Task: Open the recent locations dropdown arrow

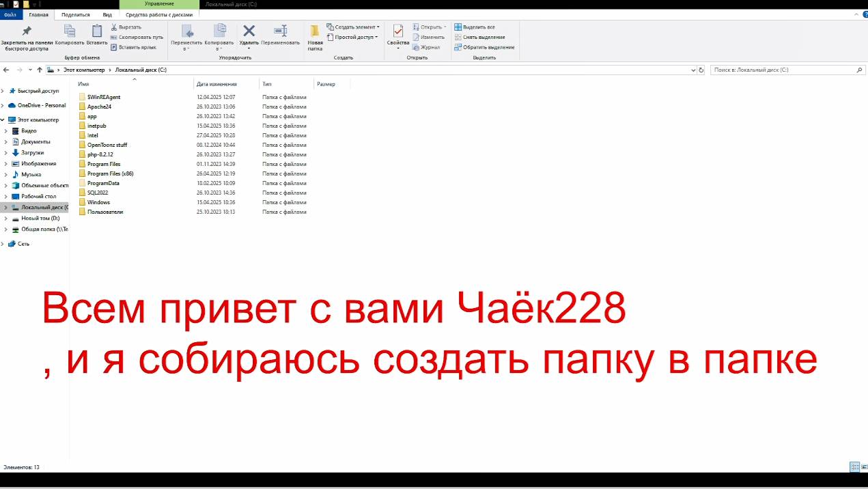Action: pyautogui.click(x=30, y=70)
